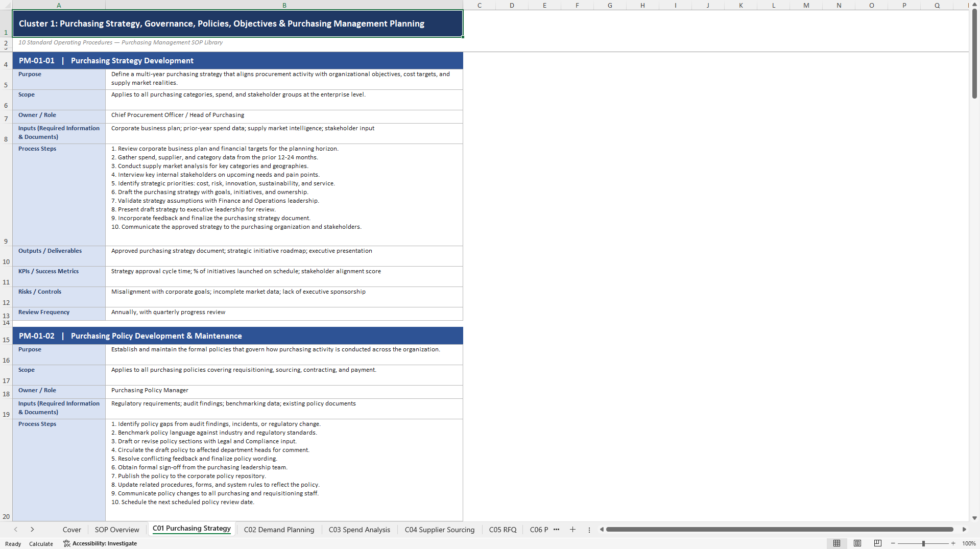Switch to C02 Demand Planning tab
Image resolution: width=980 pixels, height=549 pixels.
click(279, 530)
